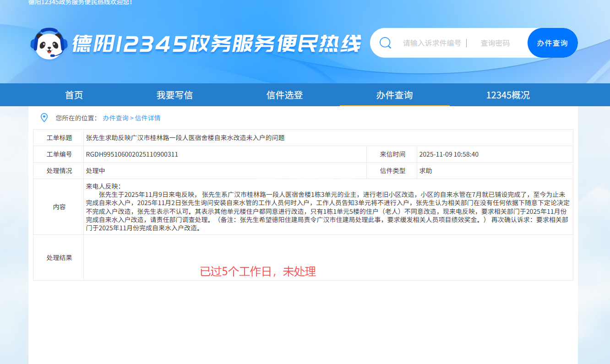
Task: Click the panda mascot logo
Action: point(49,44)
